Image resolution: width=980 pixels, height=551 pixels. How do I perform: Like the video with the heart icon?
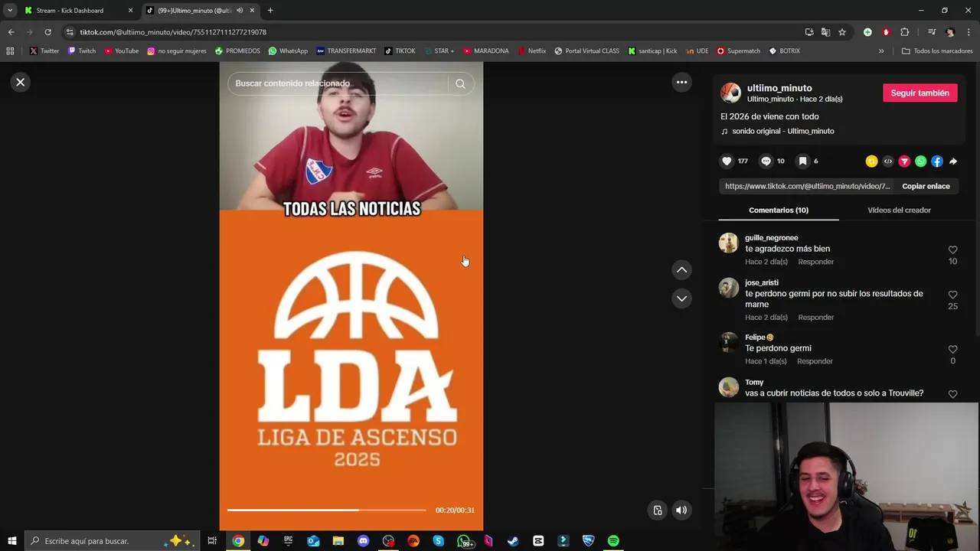[x=727, y=161]
